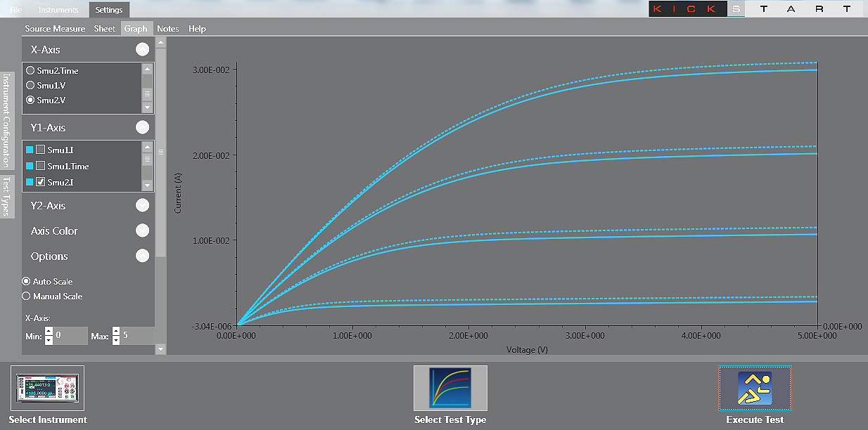Click the settings panel scroll down arrow
The height and width of the screenshot is (430, 868).
[x=160, y=348]
